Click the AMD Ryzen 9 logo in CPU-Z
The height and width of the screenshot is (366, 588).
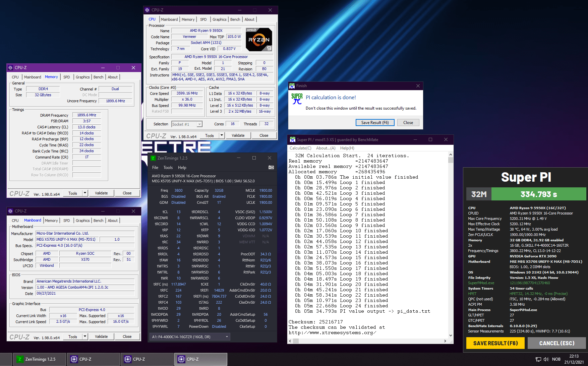click(259, 39)
